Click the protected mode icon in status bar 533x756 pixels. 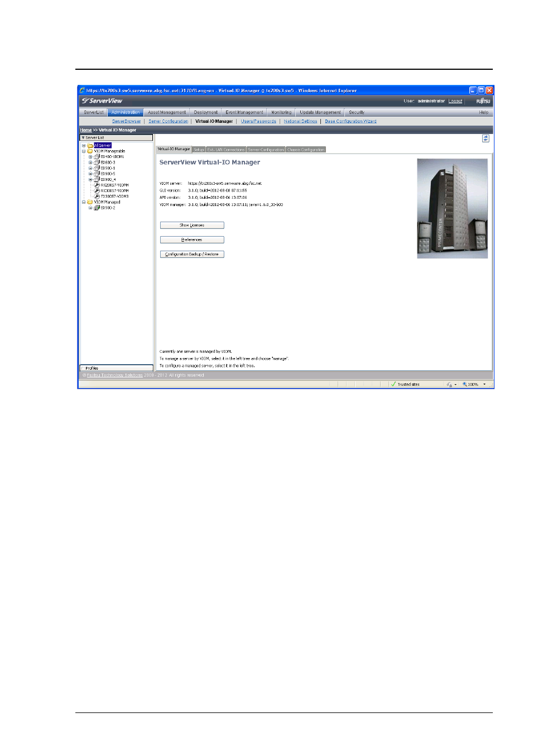(x=449, y=384)
